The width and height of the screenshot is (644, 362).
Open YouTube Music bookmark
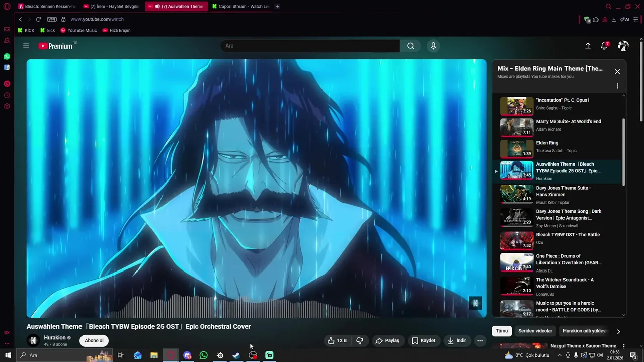coord(78,30)
